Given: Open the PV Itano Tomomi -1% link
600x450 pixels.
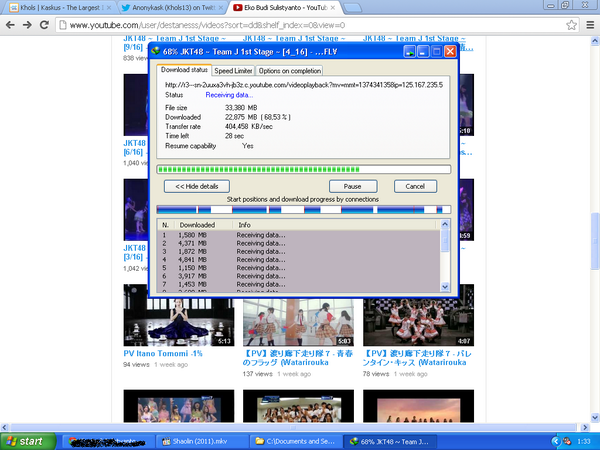Looking at the screenshot, I should [163, 354].
